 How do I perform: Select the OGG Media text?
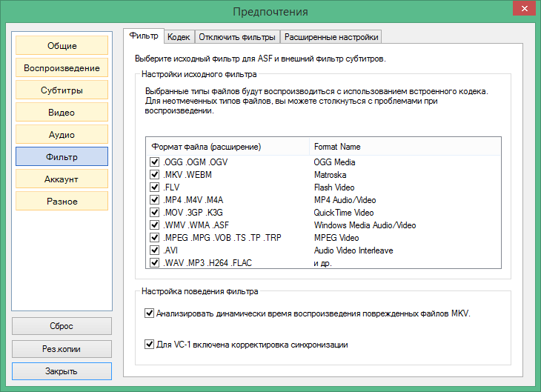(x=334, y=162)
